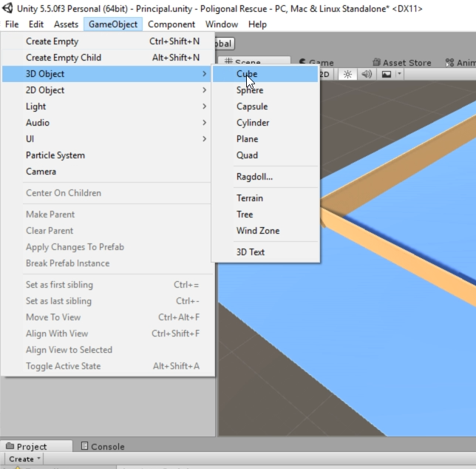
Task: Choose Create Empty menu entry
Action: [106, 41]
